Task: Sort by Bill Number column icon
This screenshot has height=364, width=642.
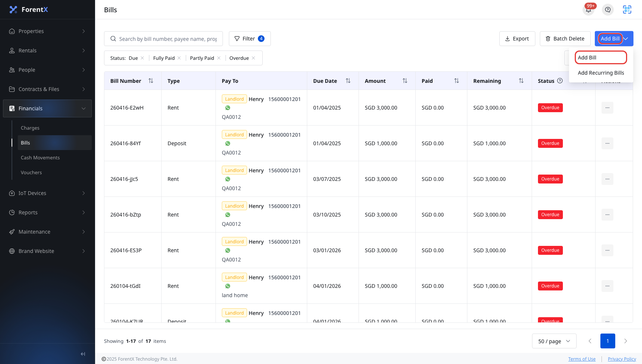Action: pos(151,81)
